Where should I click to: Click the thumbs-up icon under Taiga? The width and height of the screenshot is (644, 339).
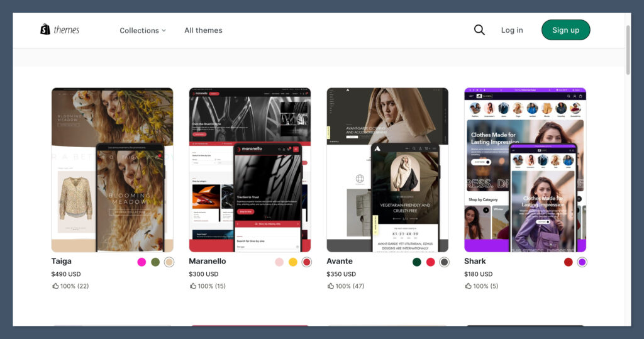pos(55,286)
